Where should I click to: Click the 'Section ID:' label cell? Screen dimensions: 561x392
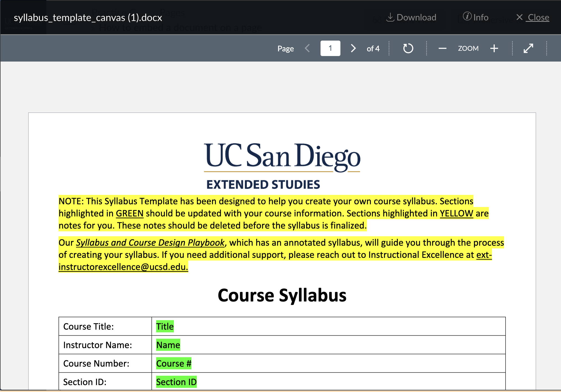[105, 382]
